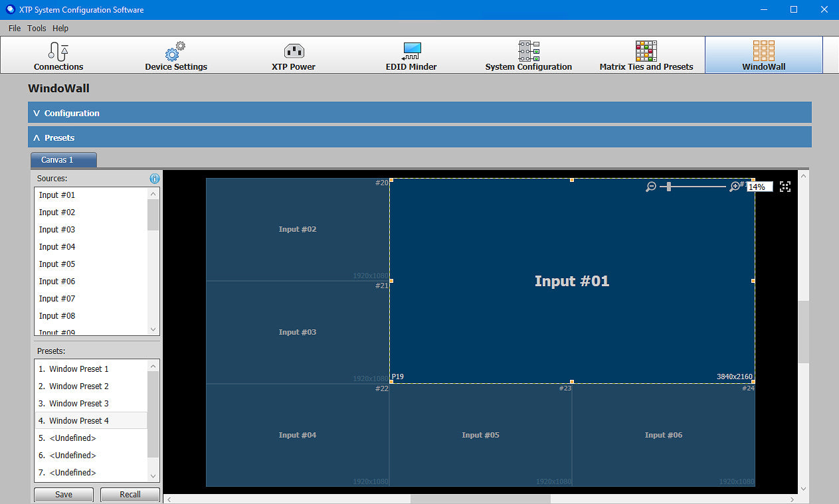Select the Input #05 canvas window
Image resolution: width=839 pixels, height=504 pixels.
click(480, 435)
